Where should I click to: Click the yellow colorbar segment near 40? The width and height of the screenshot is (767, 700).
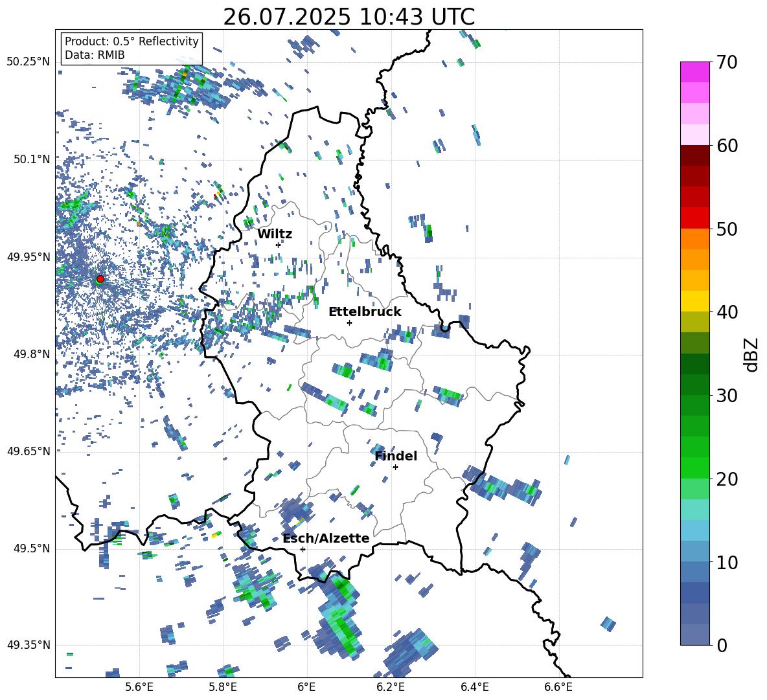click(695, 301)
